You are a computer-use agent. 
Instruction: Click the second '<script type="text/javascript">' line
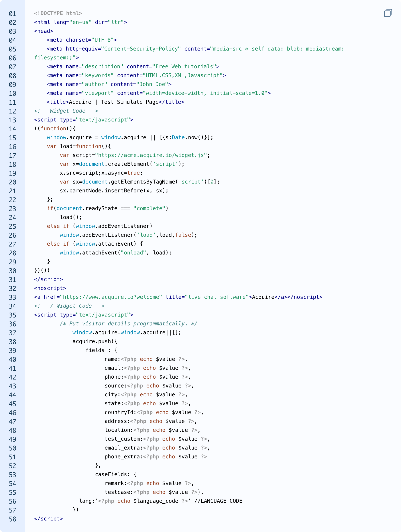coord(84,315)
